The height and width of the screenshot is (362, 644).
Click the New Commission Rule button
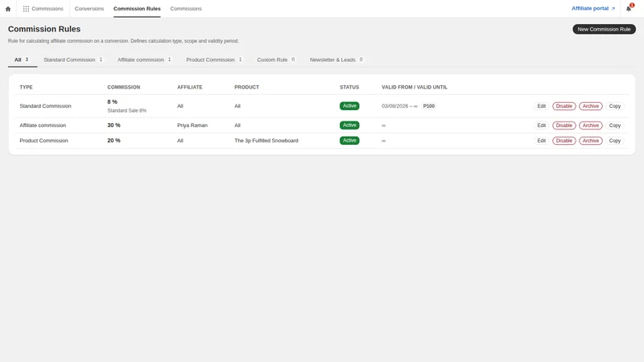tap(604, 29)
